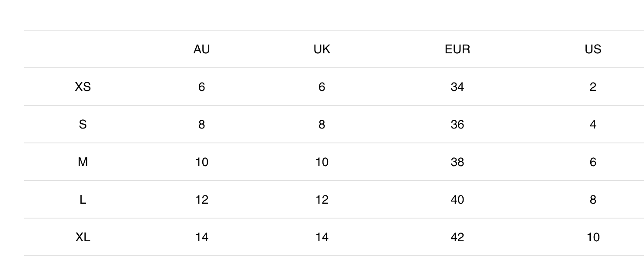Click the EUR column header
The width and height of the screenshot is (644, 264).
click(457, 49)
